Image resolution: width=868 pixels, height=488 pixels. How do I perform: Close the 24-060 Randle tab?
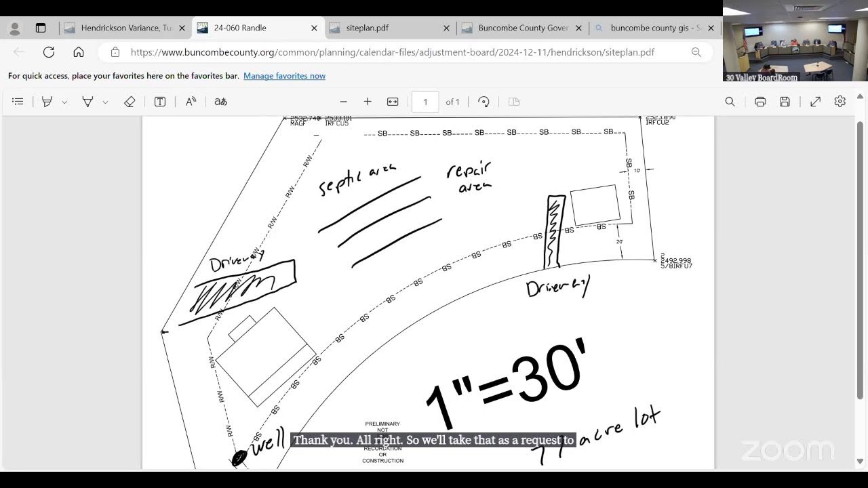(x=314, y=28)
